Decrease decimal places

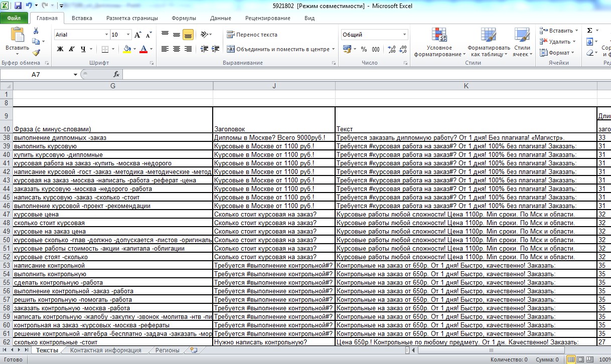403,49
